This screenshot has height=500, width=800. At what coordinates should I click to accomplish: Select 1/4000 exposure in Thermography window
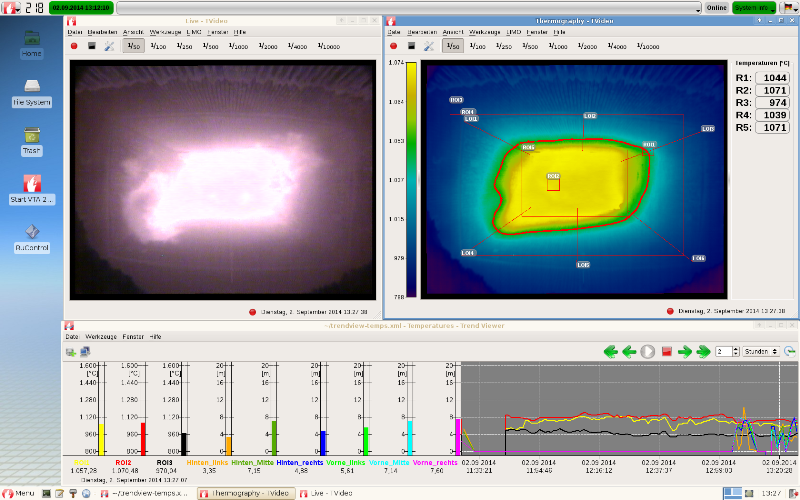(x=617, y=46)
